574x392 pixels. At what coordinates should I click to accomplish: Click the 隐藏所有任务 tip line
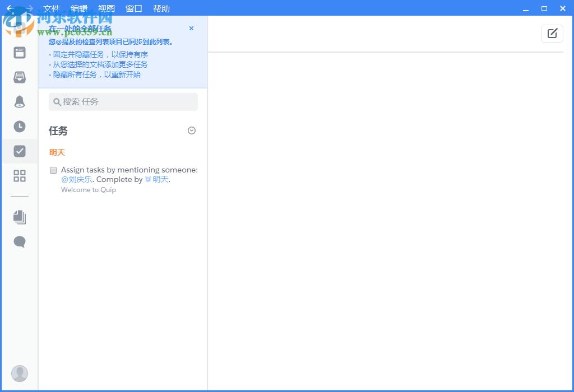tap(95, 74)
